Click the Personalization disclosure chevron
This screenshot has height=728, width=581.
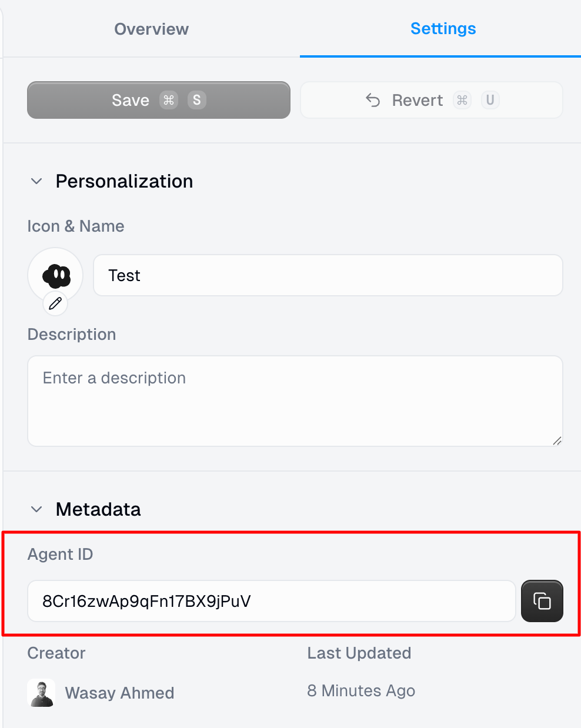pos(36,181)
